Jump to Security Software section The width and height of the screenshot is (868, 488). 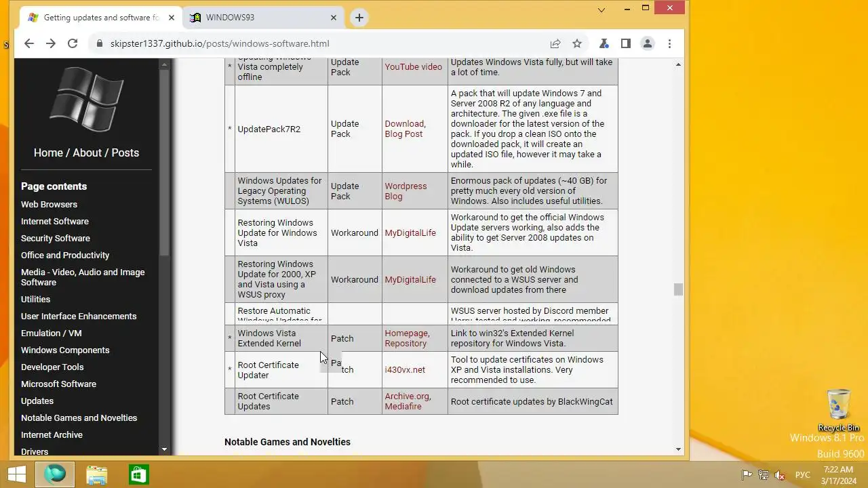(56, 238)
